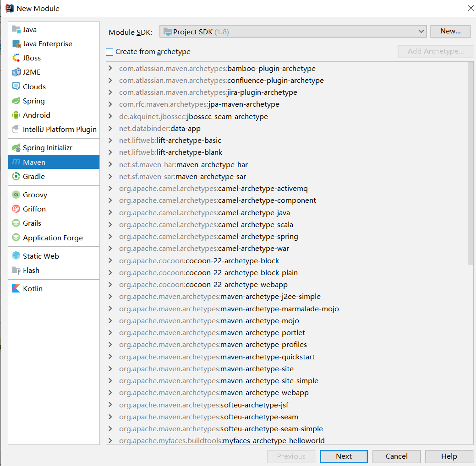Select cocoon-22-archetype-block-plain row
Image resolution: width=476 pixels, height=466 pixels.
click(287, 273)
